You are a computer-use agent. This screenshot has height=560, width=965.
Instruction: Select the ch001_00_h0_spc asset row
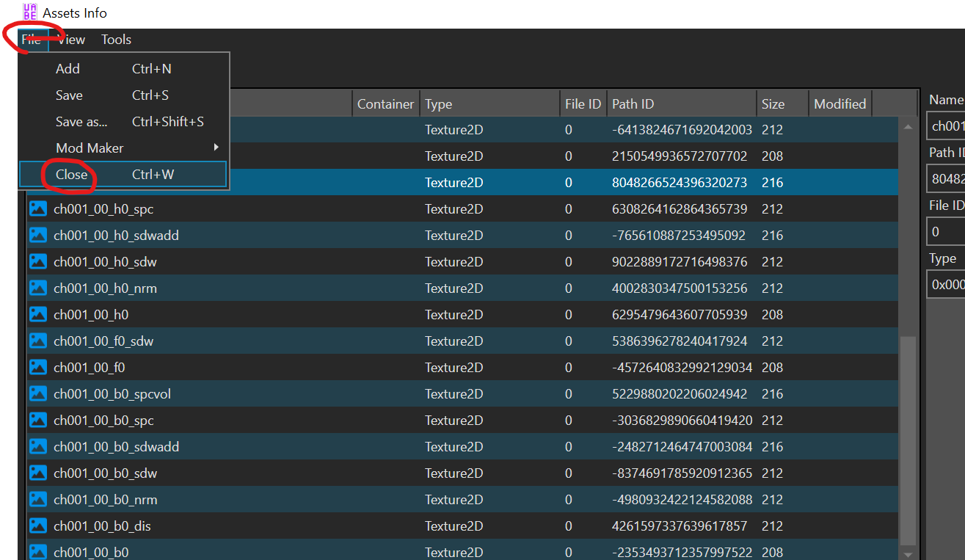coord(462,209)
